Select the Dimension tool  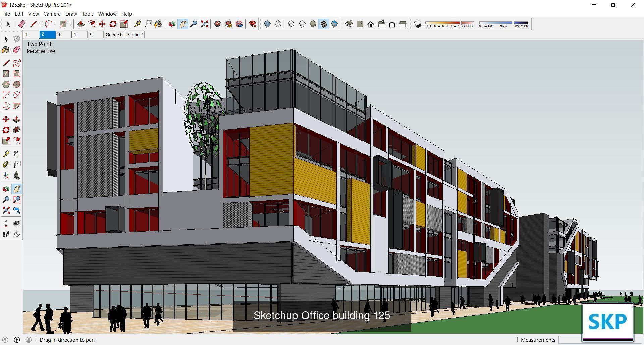[x=17, y=154]
